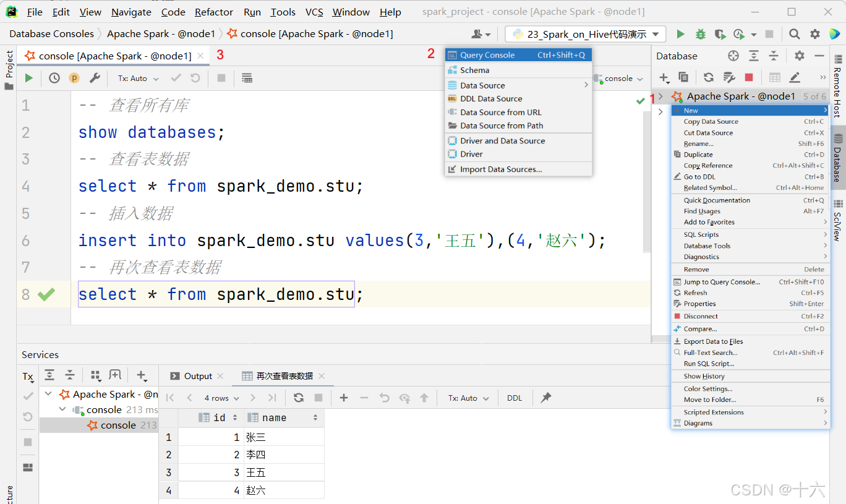This screenshot has height=504, width=846.
Task: Collapse Apache Spark node in Services tree
Action: click(49, 394)
